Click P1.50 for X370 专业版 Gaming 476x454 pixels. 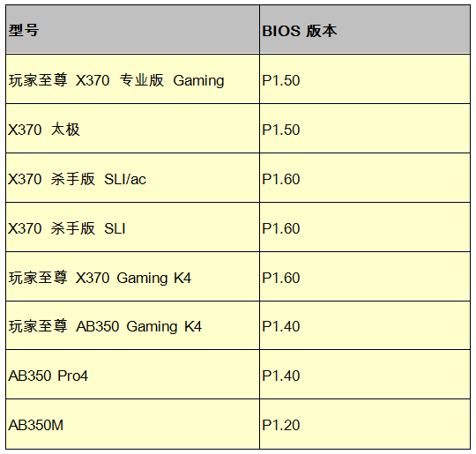[281, 80]
